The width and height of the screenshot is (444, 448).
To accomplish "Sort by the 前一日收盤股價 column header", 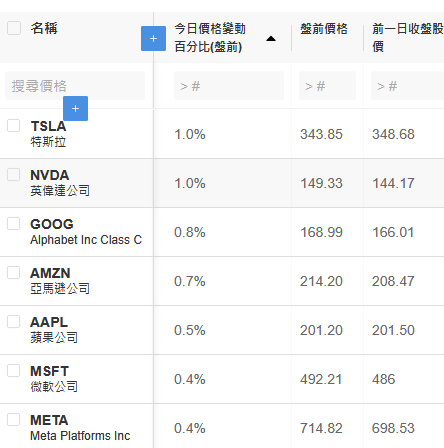I will coord(408,38).
